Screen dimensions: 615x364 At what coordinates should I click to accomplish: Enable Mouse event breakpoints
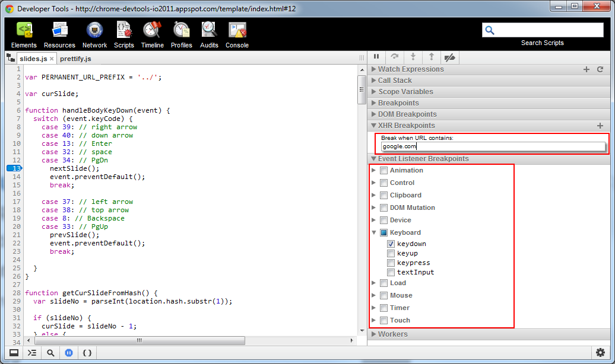(384, 296)
